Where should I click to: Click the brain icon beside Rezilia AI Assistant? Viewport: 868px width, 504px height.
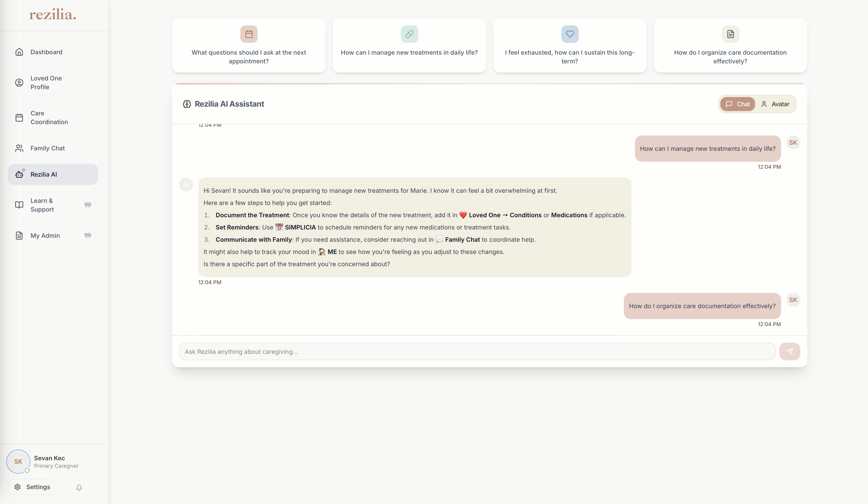tap(187, 104)
